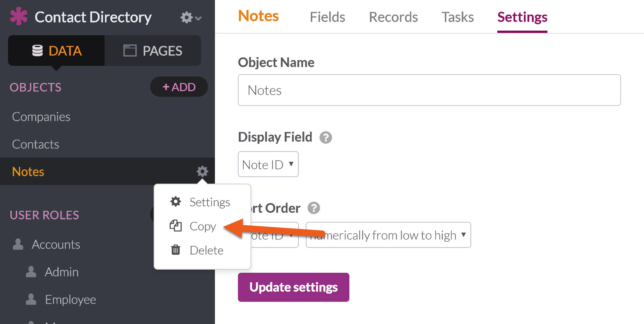Click the Object Name input field
The image size is (644, 324).
pyautogui.click(x=429, y=90)
